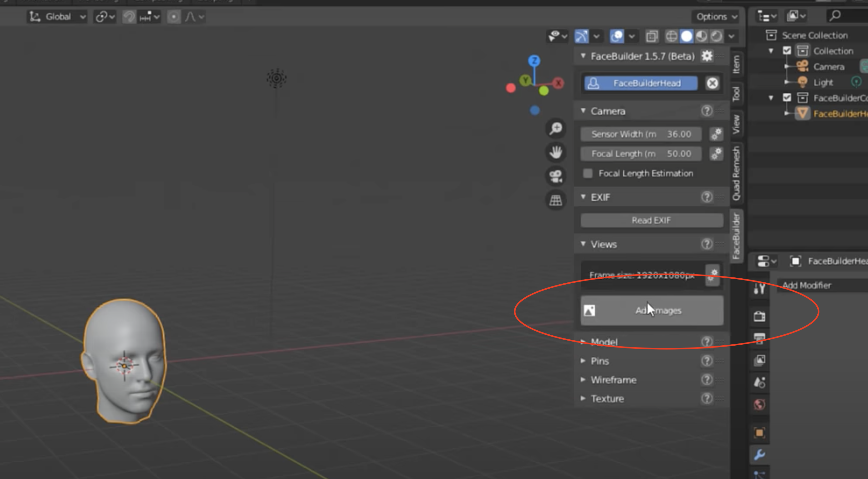Viewport: 868px width, 479px height.
Task: Toggle Collection checkbox in outliner
Action: [787, 51]
